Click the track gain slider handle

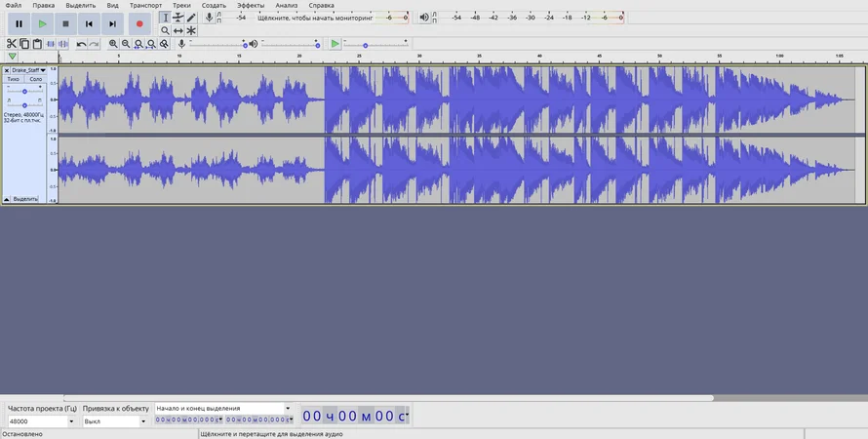click(x=24, y=91)
